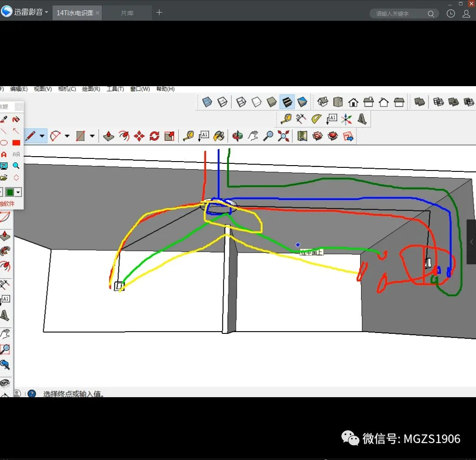The image size is (476, 460).
Task: Set camera to Top view
Action: [338, 102]
